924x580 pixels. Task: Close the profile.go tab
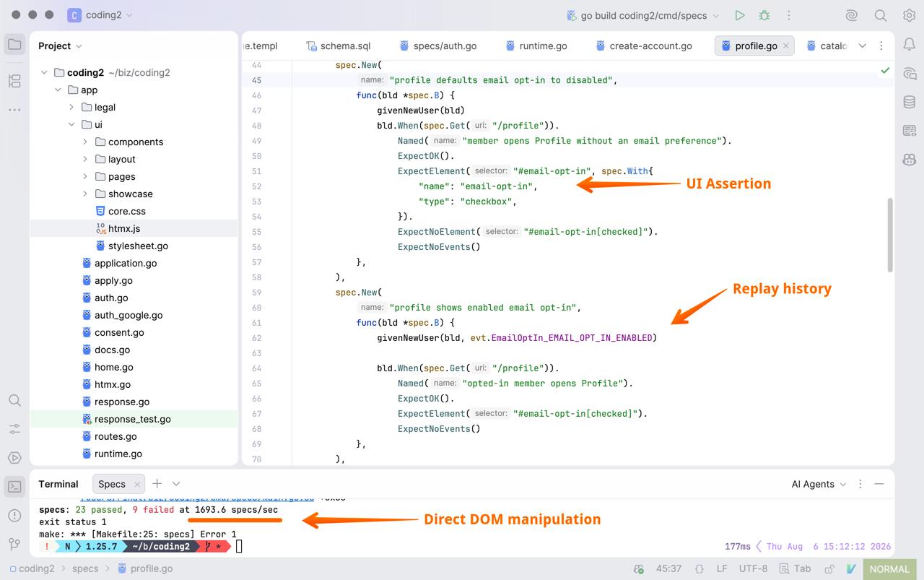pos(786,46)
